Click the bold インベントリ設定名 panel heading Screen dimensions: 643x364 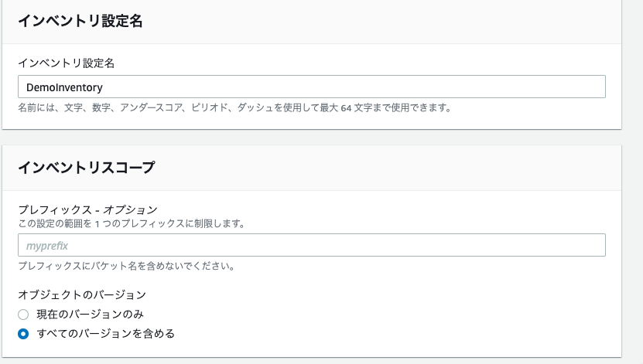click(80, 20)
